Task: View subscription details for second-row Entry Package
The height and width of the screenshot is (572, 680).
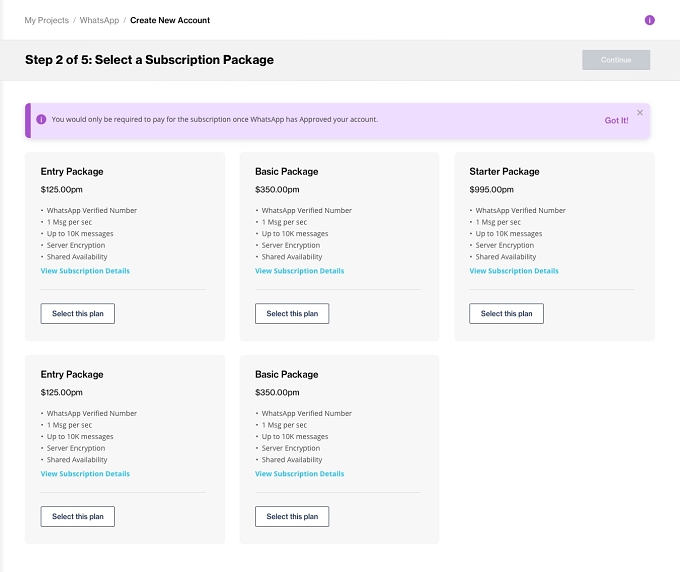Action: tap(85, 474)
